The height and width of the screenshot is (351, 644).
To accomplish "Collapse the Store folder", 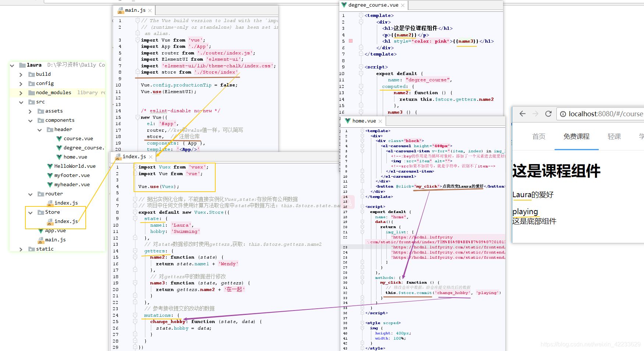I will [x=30, y=213].
